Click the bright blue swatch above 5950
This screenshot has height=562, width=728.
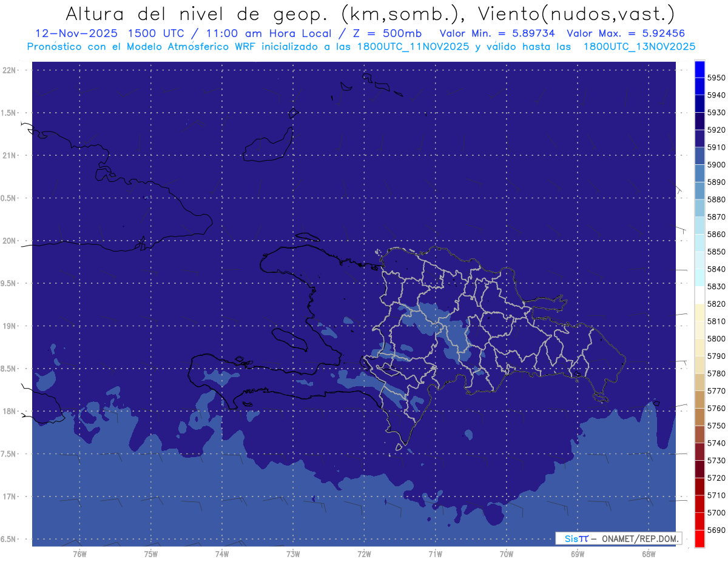point(699,69)
